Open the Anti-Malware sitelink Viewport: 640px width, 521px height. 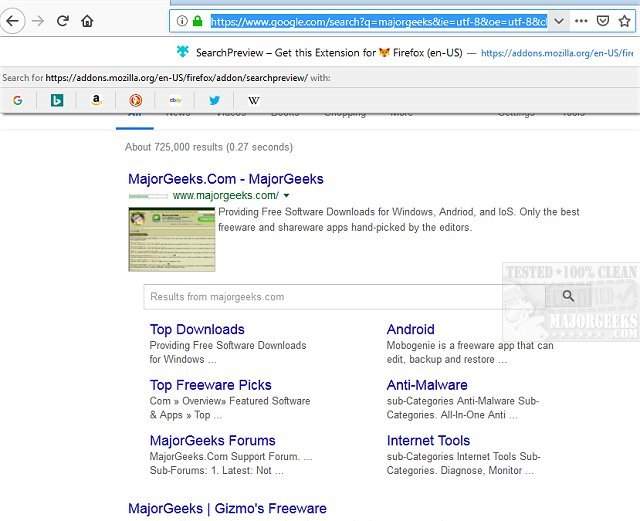pyautogui.click(x=427, y=385)
